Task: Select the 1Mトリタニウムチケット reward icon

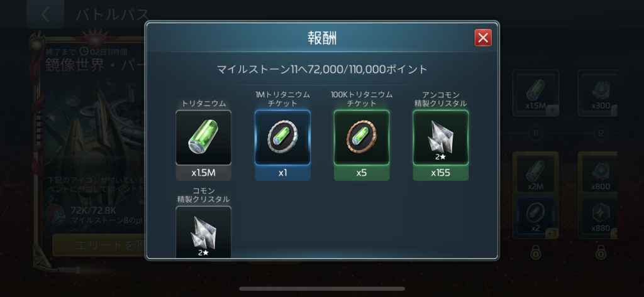Action: pyautogui.click(x=282, y=138)
